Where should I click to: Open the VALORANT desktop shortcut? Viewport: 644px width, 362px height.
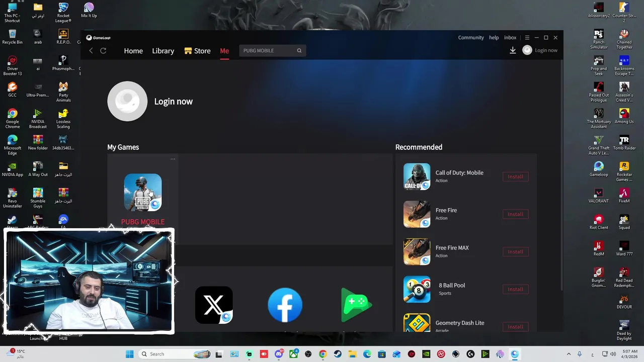click(599, 196)
